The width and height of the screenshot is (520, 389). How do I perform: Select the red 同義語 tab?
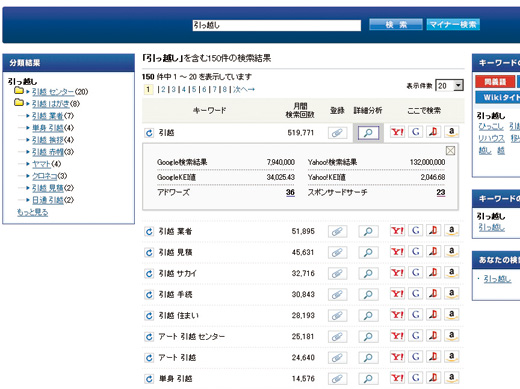point(495,82)
